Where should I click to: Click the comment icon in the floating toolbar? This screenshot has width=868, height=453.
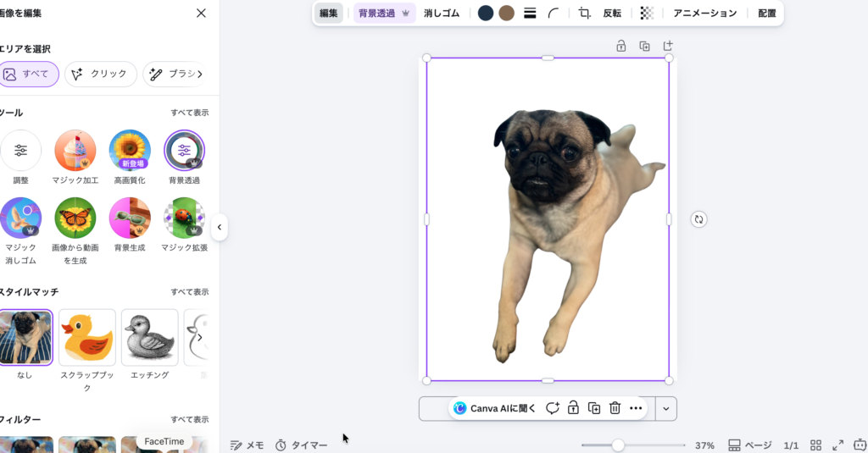coord(552,408)
